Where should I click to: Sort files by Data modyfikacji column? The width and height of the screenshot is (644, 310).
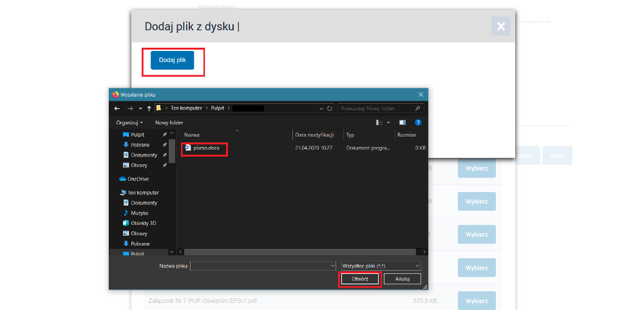(x=314, y=135)
